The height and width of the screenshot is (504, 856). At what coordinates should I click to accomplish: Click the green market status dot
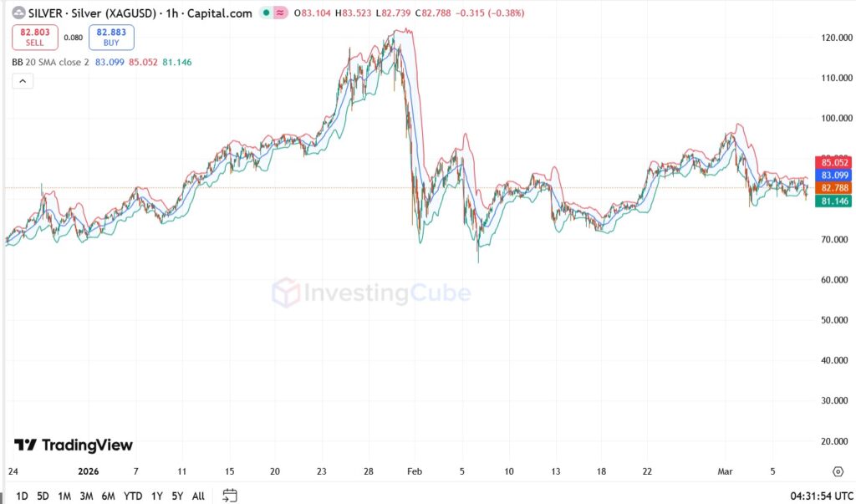click(266, 13)
